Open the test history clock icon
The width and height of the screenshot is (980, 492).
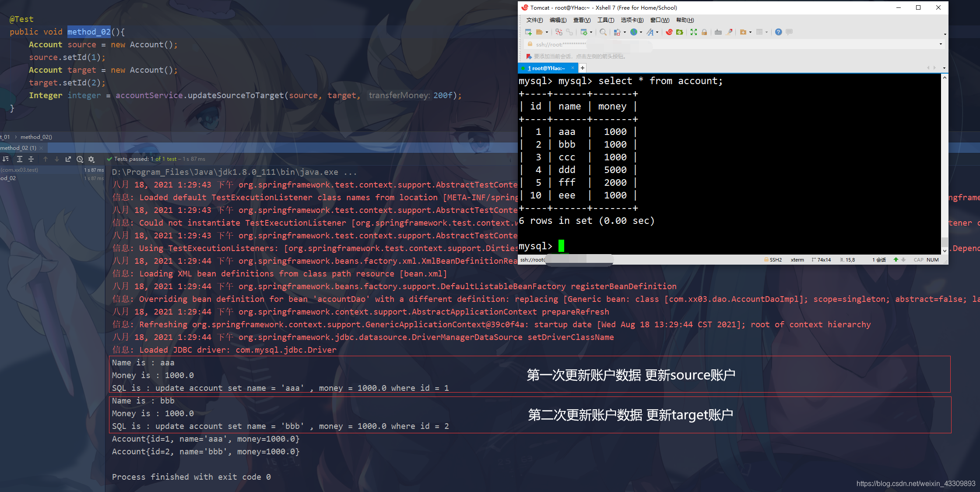(x=80, y=159)
